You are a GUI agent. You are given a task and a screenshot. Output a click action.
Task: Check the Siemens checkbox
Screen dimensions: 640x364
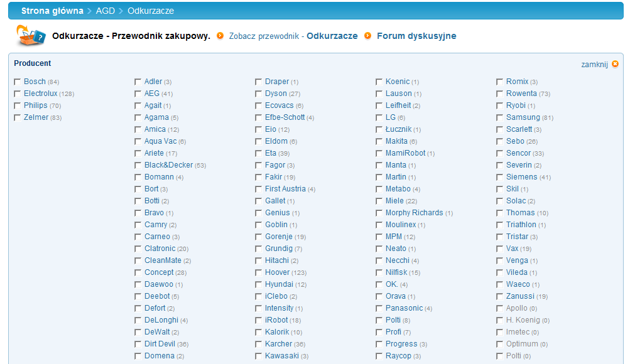point(499,177)
